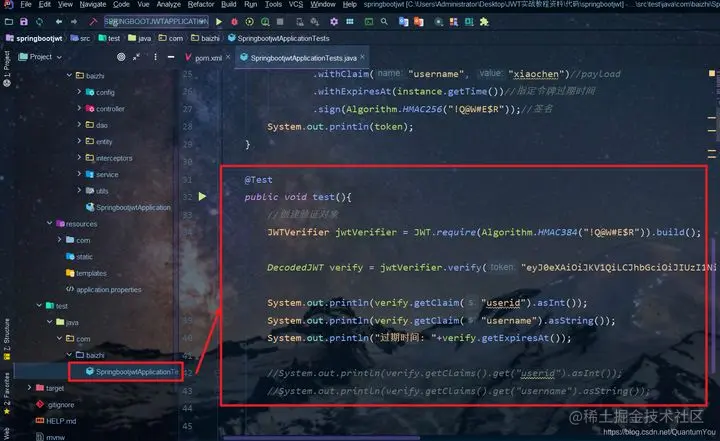Expand the dao folder
The width and height of the screenshot is (720, 441).
pyautogui.click(x=79, y=124)
